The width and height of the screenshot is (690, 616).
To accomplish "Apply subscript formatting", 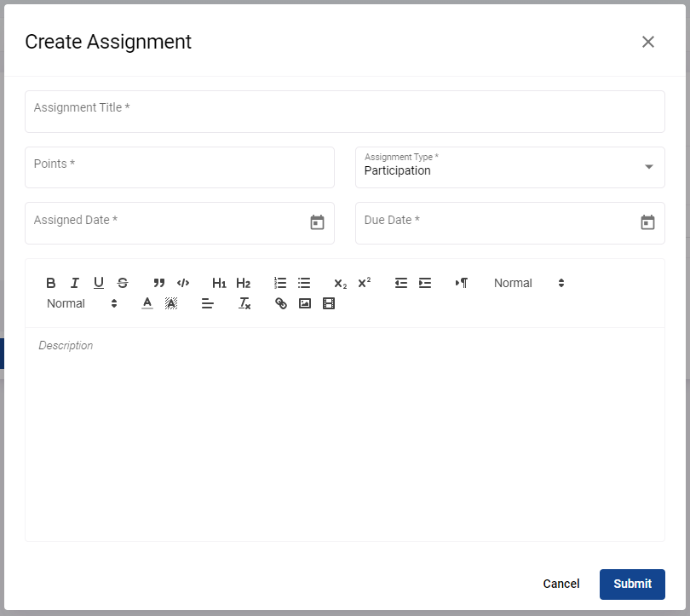I will tap(340, 283).
